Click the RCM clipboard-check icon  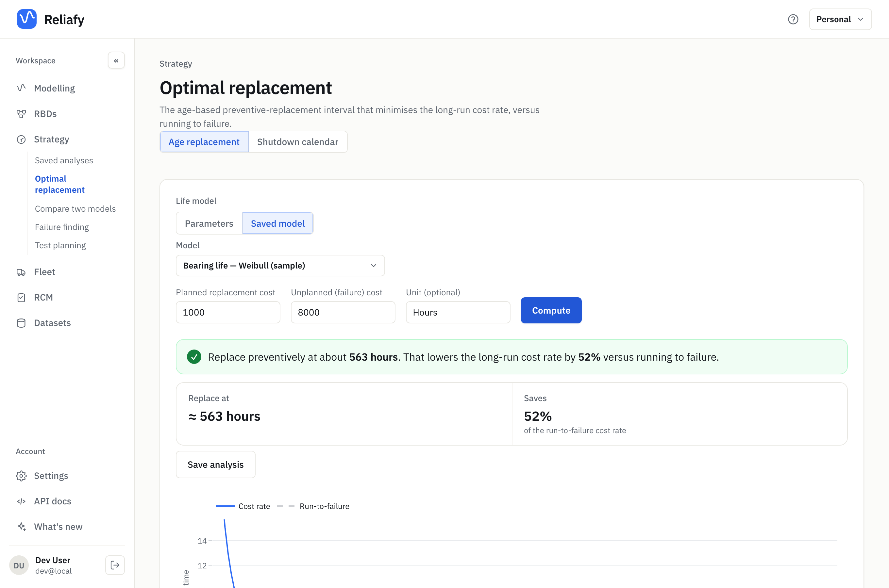(21, 297)
